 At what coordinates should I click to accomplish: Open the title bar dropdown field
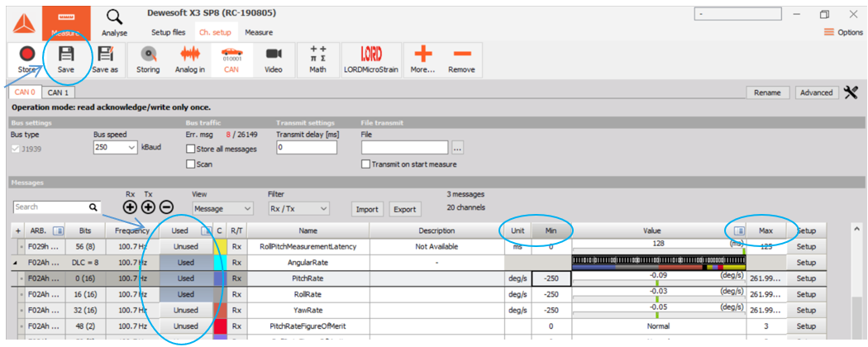pos(738,14)
